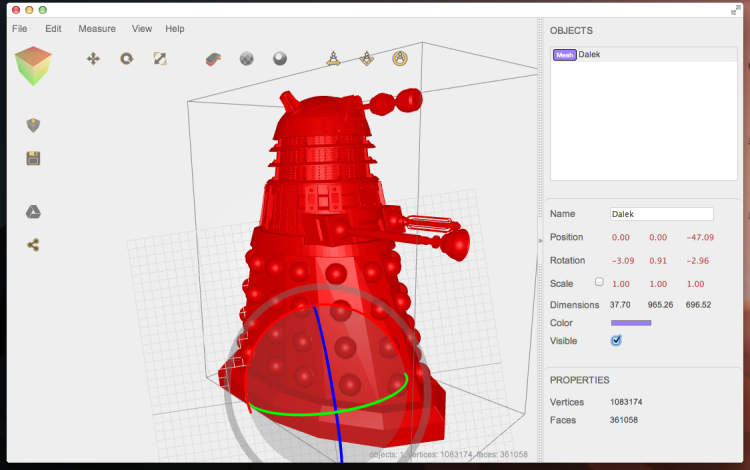This screenshot has height=470, width=750.
Task: Click Rotation value -3.09
Action: tap(623, 261)
